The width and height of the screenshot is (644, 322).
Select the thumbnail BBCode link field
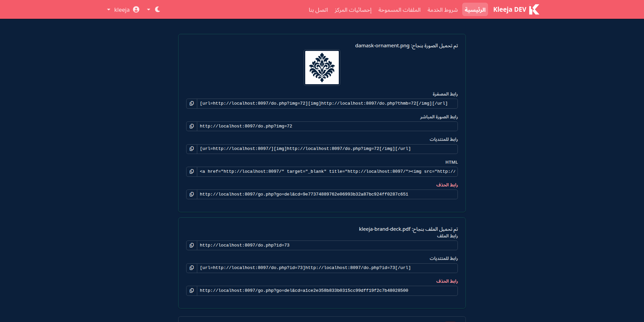(x=327, y=104)
